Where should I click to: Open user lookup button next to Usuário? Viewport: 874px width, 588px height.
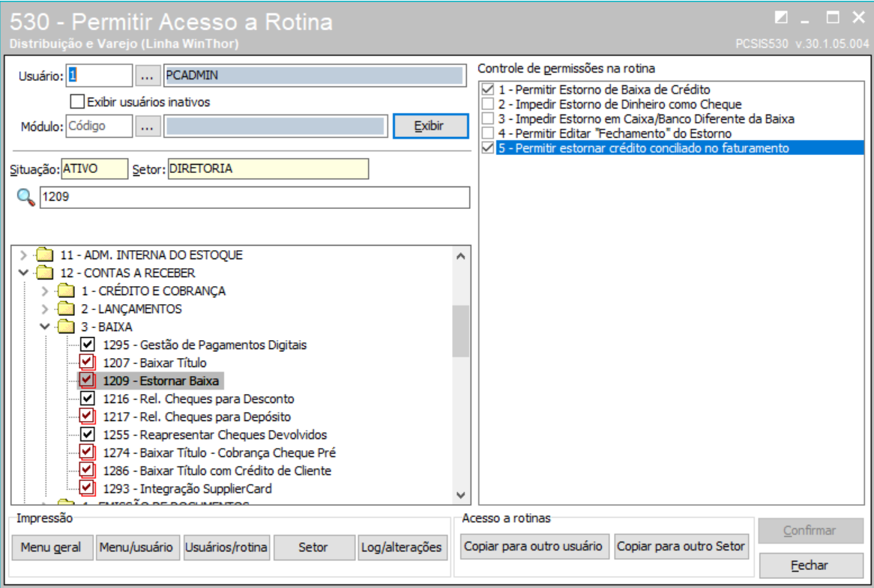(x=147, y=76)
